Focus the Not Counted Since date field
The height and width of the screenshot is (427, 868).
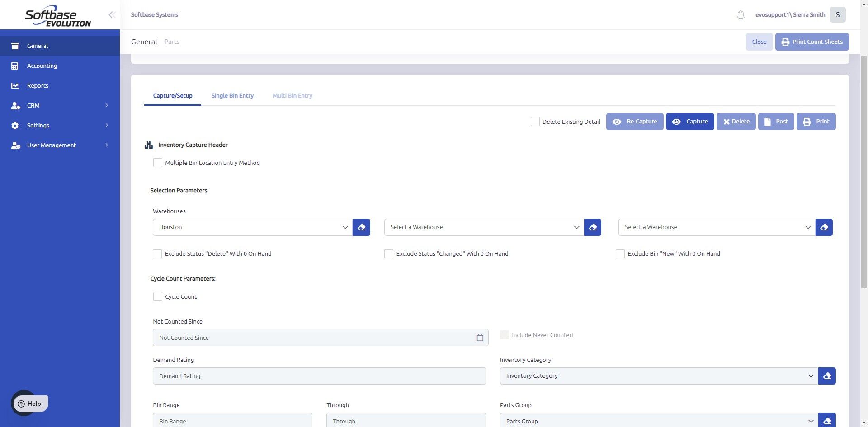321,338
